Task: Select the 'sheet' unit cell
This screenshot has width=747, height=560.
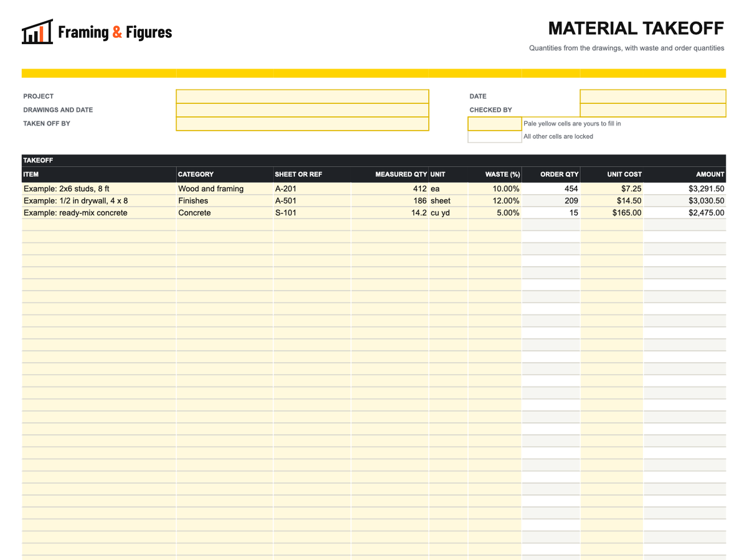Action: [x=448, y=201]
